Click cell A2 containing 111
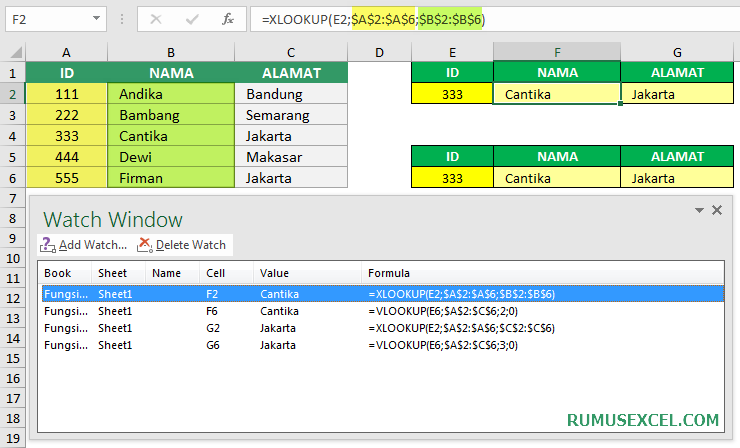740x448 pixels. pos(67,94)
